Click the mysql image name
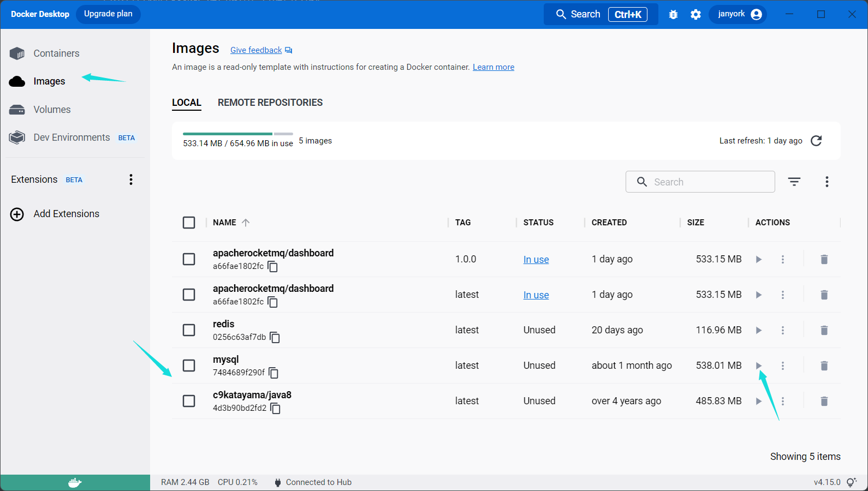The height and width of the screenshot is (491, 868). tap(226, 360)
